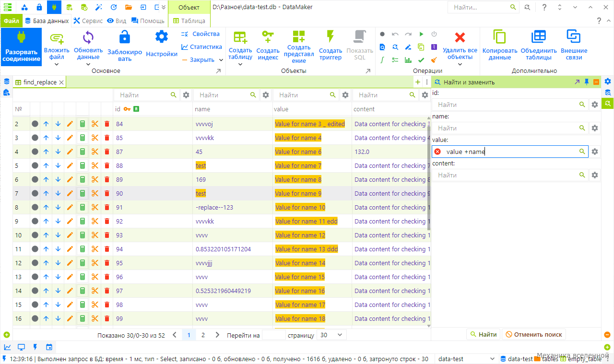This screenshot has height=364, width=614.
Task: Switch to the Сервис ribbon tab
Action: click(88, 21)
